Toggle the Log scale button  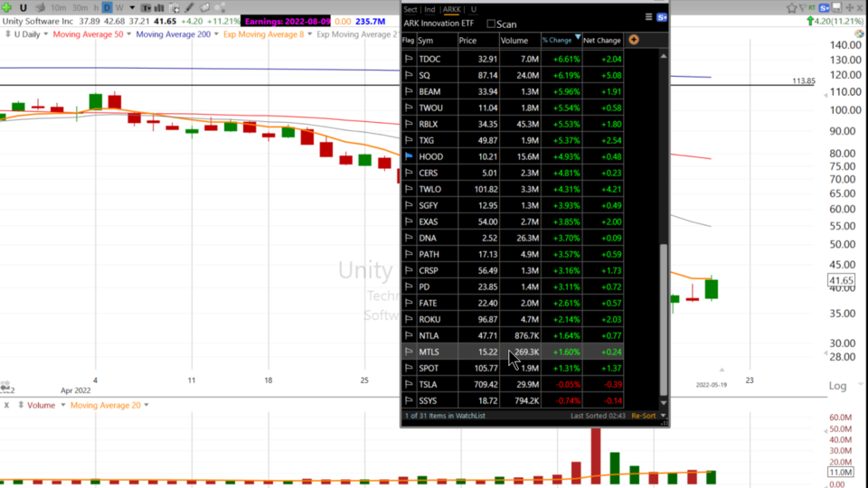coord(837,386)
